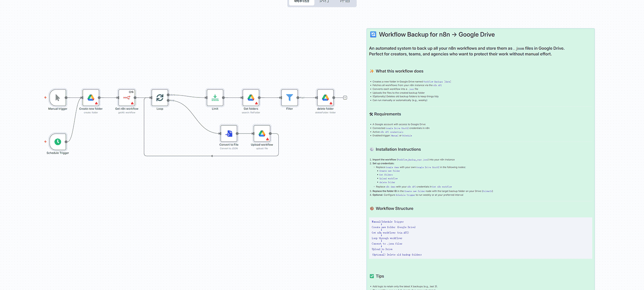Open the 评估 tab

[345, 2]
